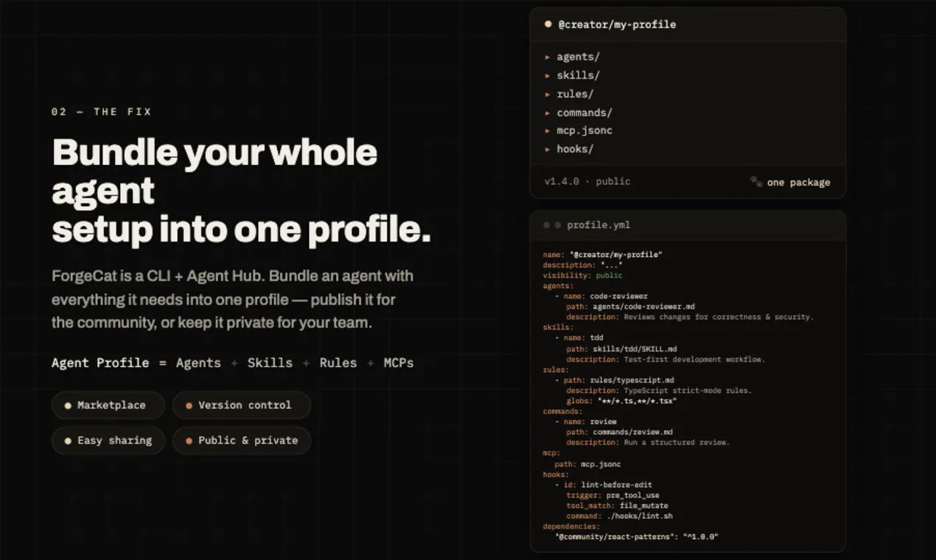Image resolution: width=936 pixels, height=560 pixels.
Task: Click the "mcp:" key in profile.yml
Action: [551, 453]
